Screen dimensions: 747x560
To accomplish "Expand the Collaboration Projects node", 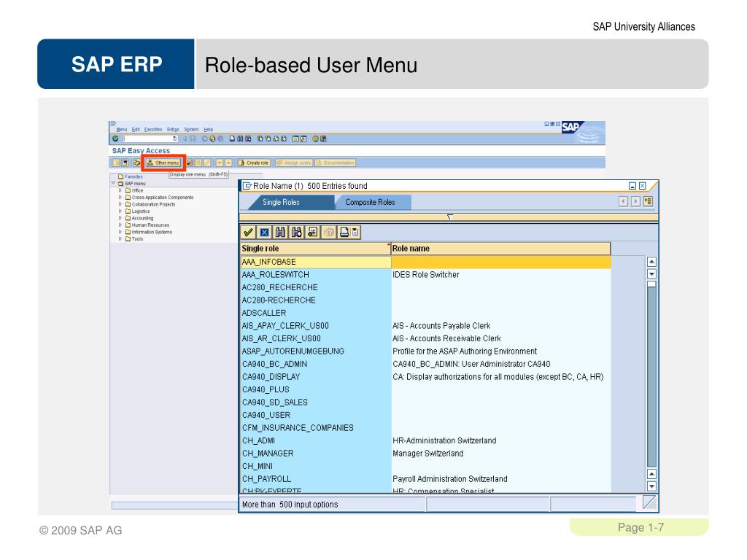I will (120, 204).
